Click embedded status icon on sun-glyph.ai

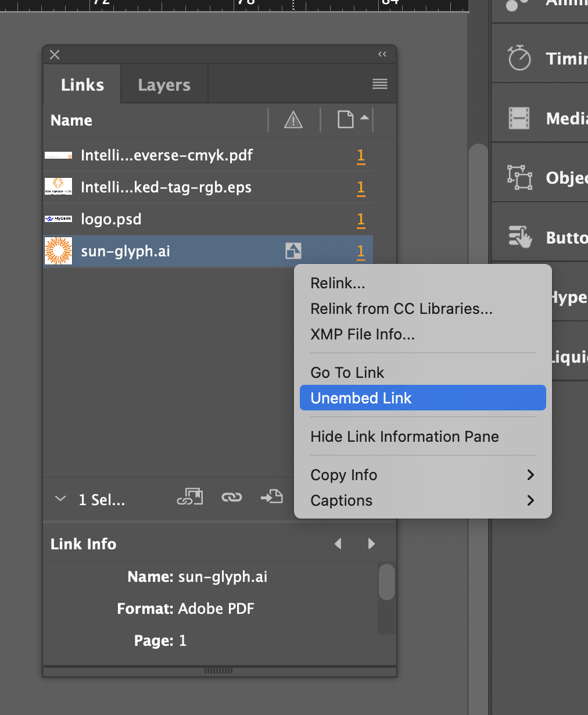click(293, 251)
